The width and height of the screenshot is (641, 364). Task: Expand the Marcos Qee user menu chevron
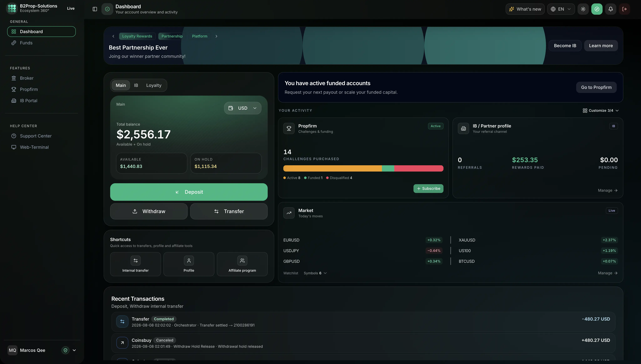click(x=74, y=350)
